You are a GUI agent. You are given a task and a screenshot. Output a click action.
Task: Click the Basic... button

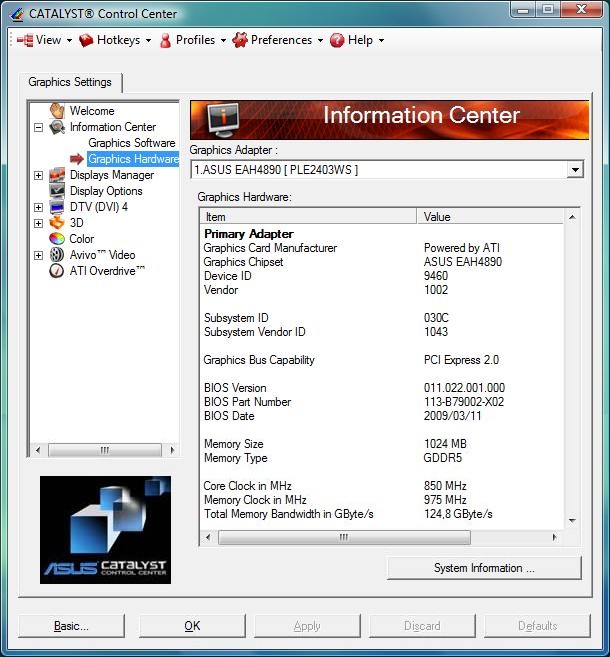coord(71,626)
